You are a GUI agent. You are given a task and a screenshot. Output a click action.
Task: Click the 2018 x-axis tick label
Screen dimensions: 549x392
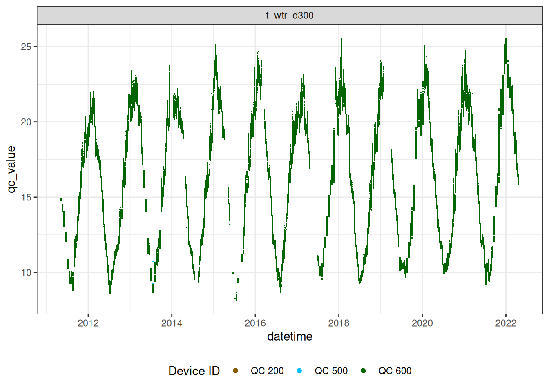[339, 323]
